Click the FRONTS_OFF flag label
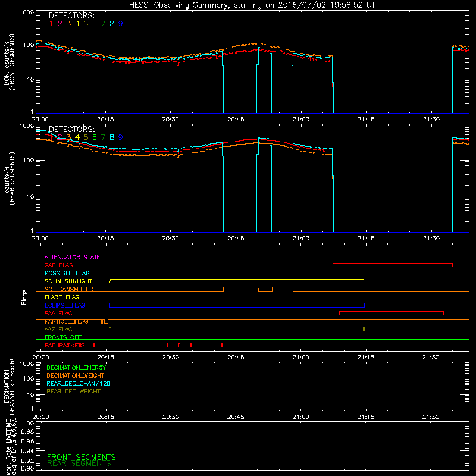 point(63,337)
